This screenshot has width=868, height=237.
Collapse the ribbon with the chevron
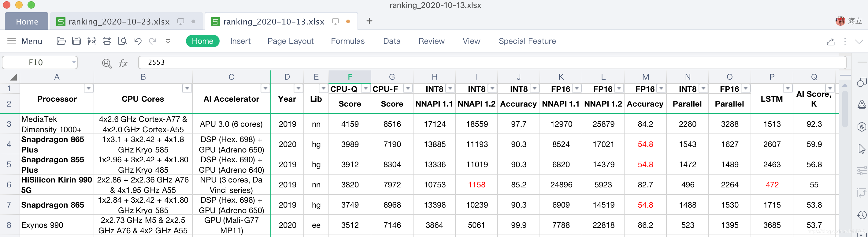(859, 41)
